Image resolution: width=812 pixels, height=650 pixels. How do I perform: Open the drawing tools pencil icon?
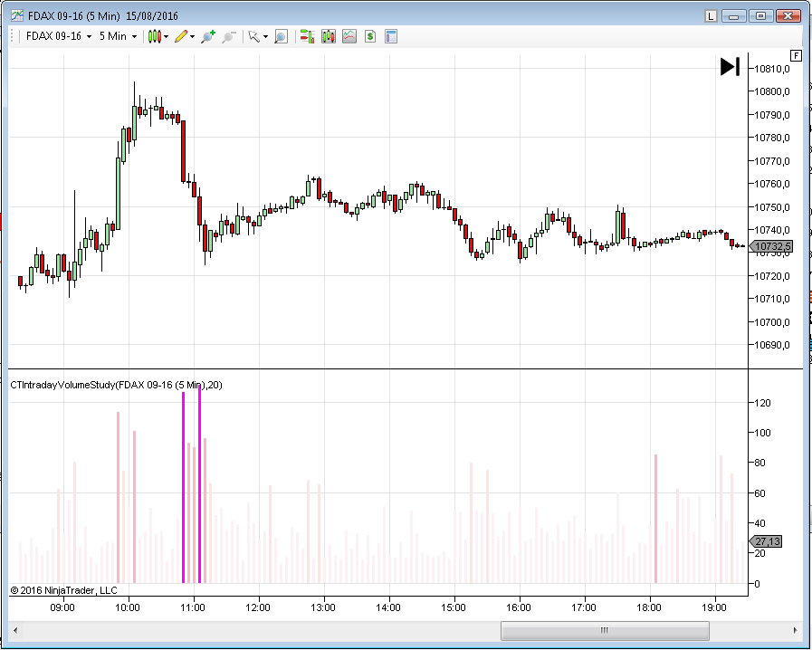pyautogui.click(x=181, y=36)
